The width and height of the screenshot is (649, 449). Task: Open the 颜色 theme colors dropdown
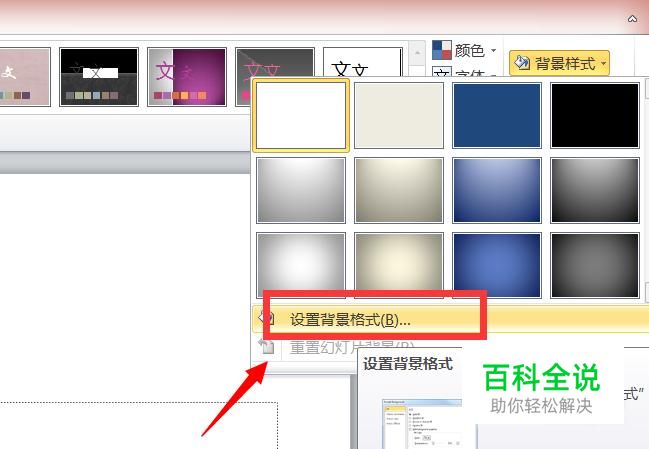point(464,50)
